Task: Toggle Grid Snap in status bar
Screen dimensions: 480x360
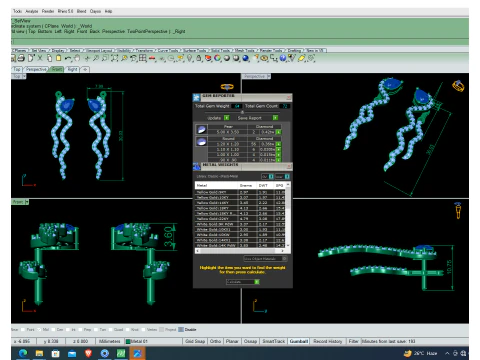Action: (x=195, y=341)
